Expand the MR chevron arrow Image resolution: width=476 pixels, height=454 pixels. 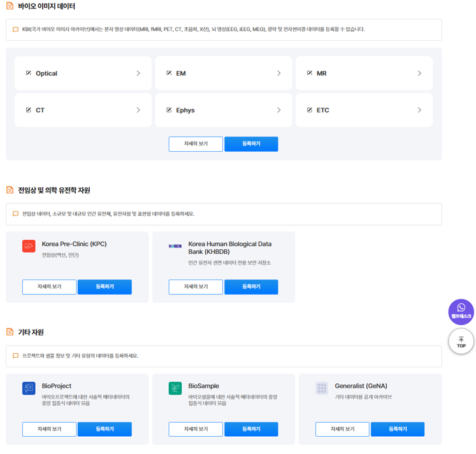point(419,73)
